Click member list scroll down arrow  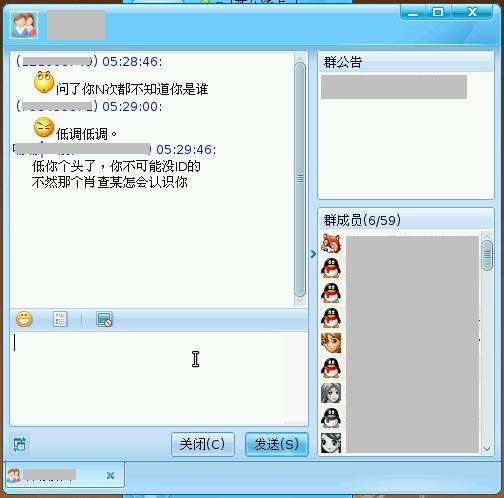click(x=487, y=449)
